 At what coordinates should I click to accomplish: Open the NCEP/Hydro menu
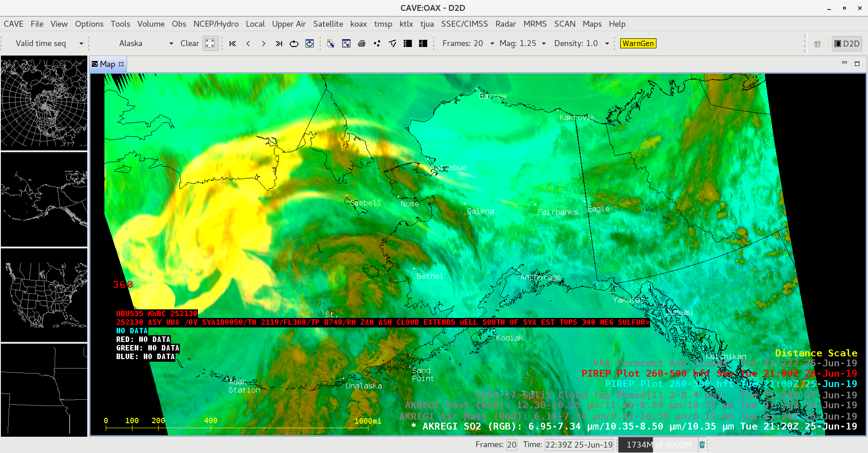[x=216, y=24]
